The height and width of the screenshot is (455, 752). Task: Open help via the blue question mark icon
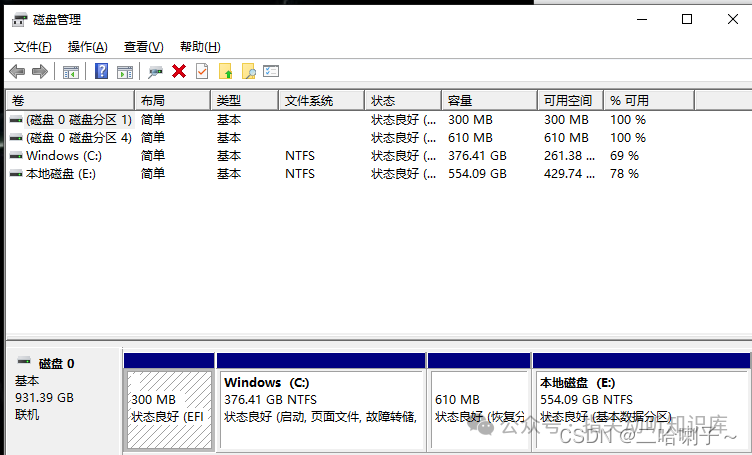[x=101, y=71]
